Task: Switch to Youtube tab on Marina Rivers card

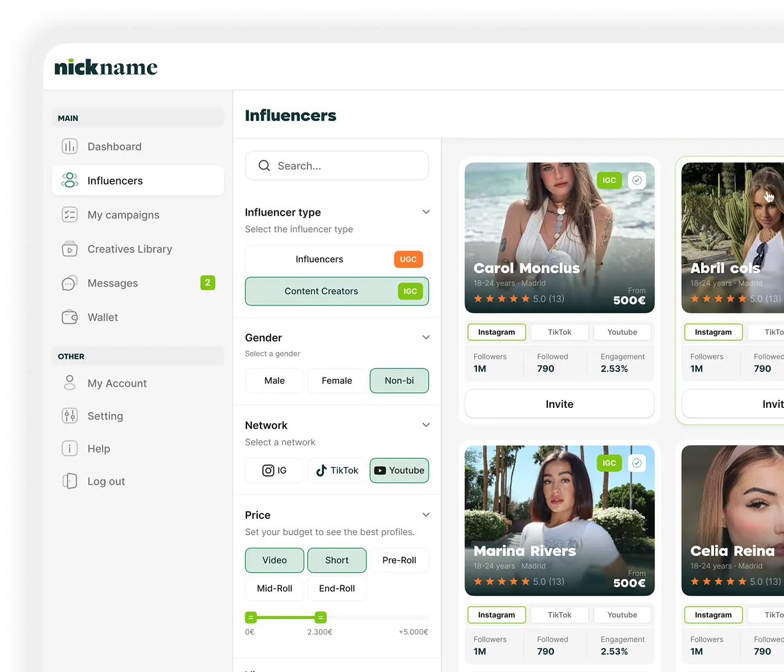Action: 622,615
